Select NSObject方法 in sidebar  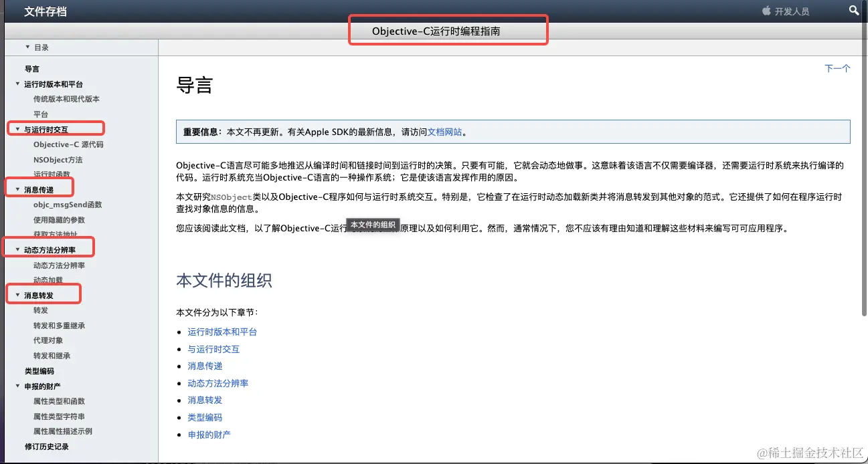(58, 160)
